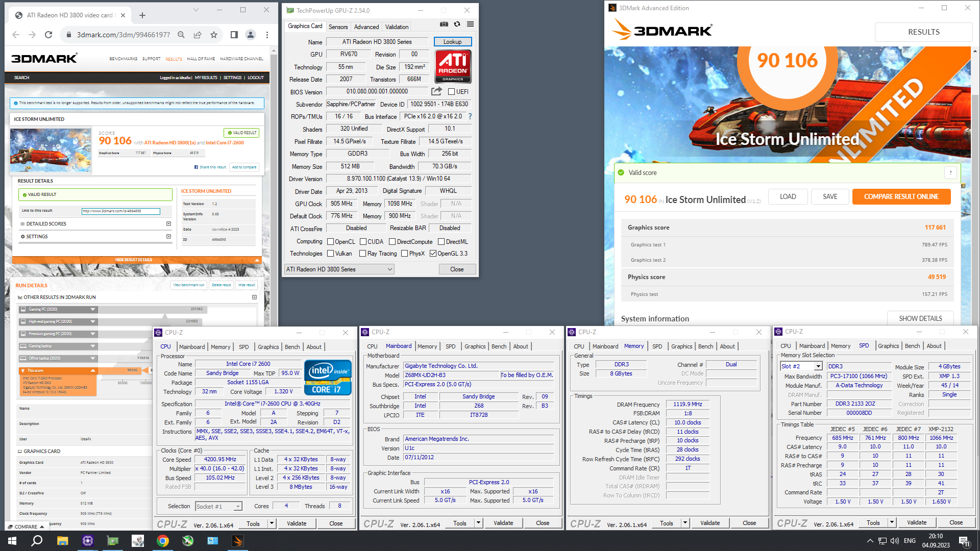Open Hall of Fame menu on 3dmark.com
980x551 pixels.
(x=201, y=59)
